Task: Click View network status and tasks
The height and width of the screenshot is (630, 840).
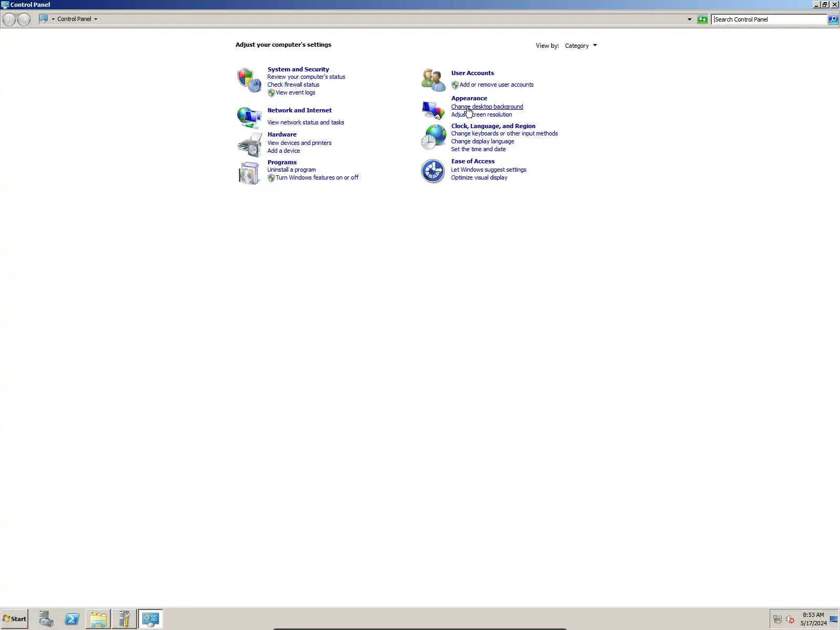Action: click(x=306, y=122)
